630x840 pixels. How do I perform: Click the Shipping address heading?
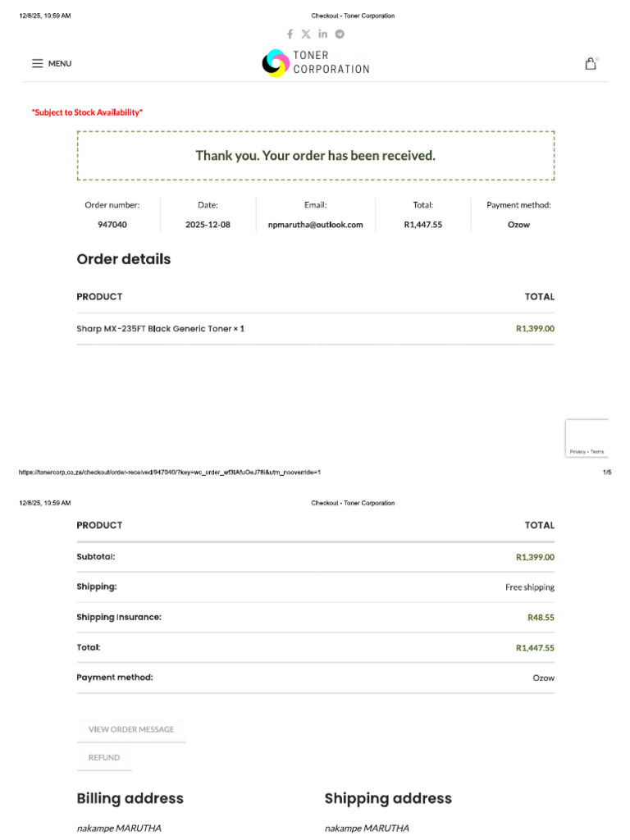pyautogui.click(x=388, y=798)
